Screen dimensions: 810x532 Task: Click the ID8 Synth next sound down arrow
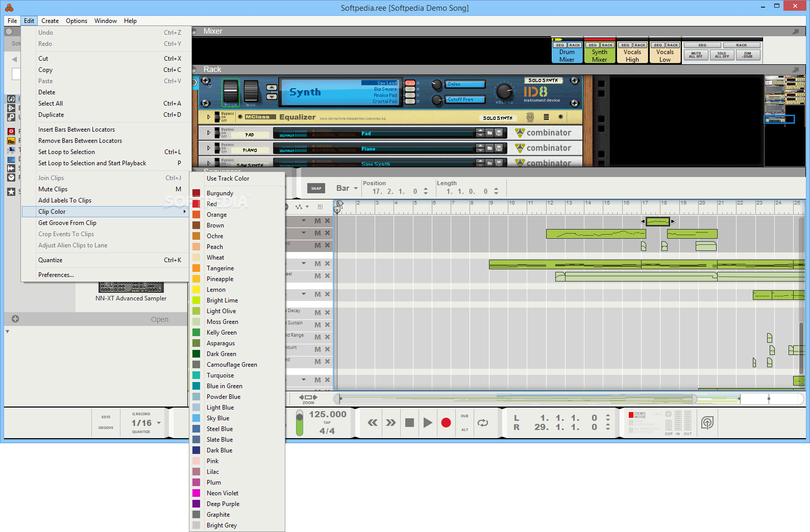tap(272, 96)
